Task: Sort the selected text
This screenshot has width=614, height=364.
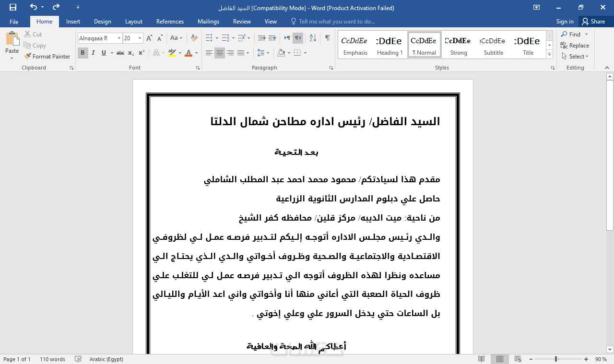Action: click(x=313, y=38)
